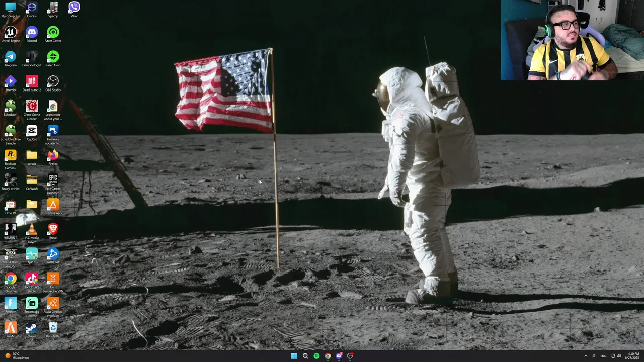Select the Crime Scene Cleaner icon
The image size is (644, 362).
pyautogui.click(x=32, y=110)
